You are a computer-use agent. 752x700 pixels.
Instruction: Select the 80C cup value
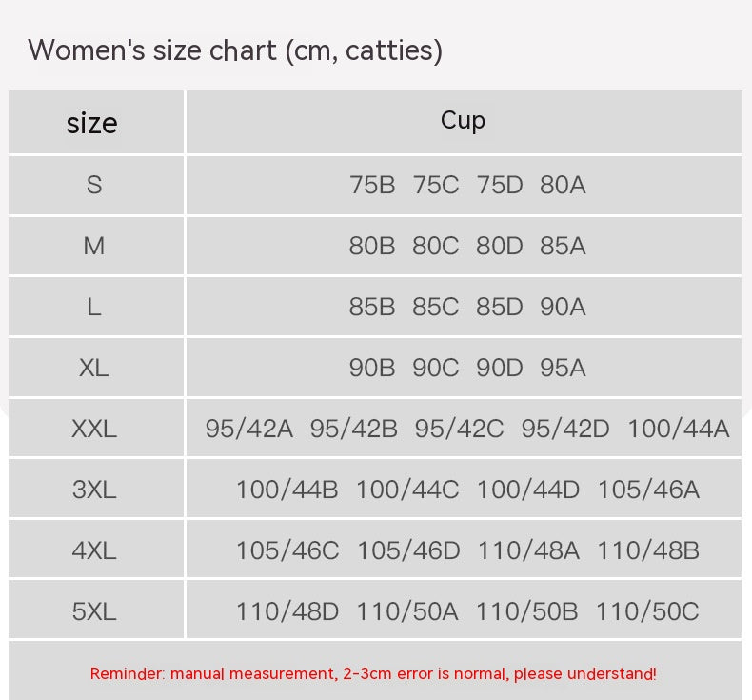[x=435, y=246]
